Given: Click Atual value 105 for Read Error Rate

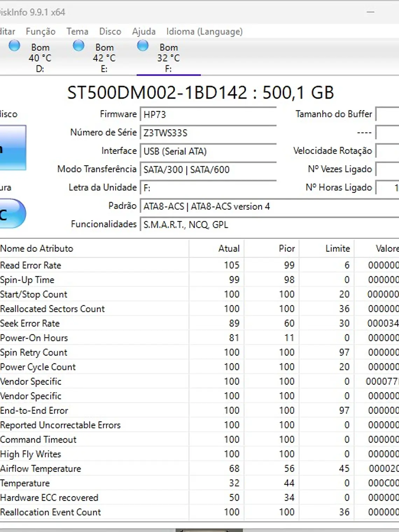Looking at the screenshot, I should click(232, 265).
